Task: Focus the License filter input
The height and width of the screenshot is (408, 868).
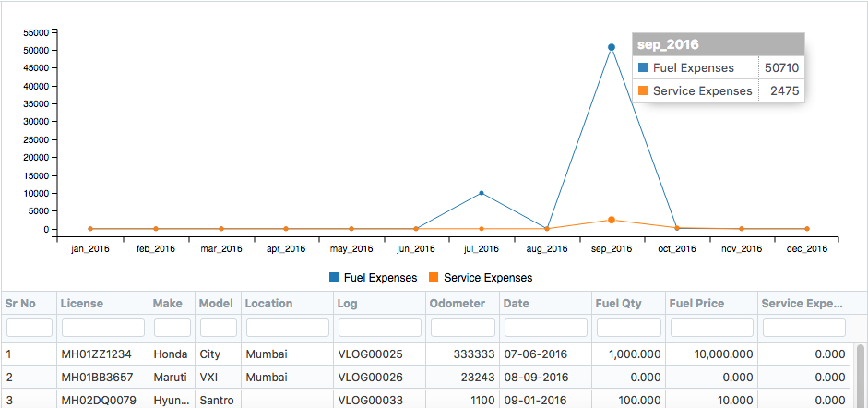Action: [102, 328]
